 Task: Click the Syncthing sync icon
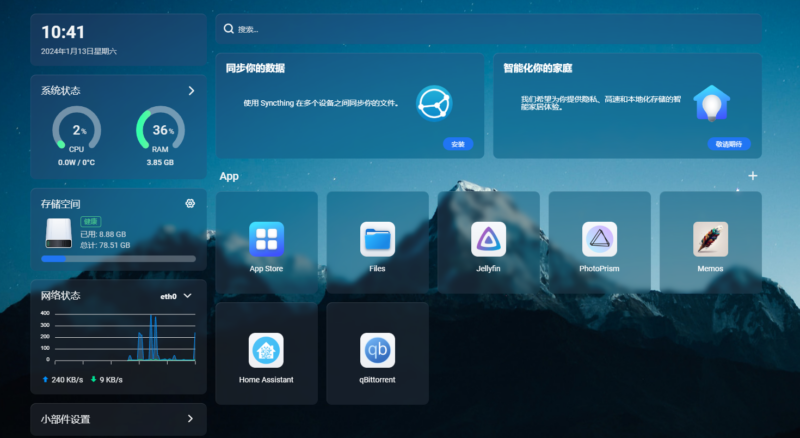pyautogui.click(x=435, y=102)
